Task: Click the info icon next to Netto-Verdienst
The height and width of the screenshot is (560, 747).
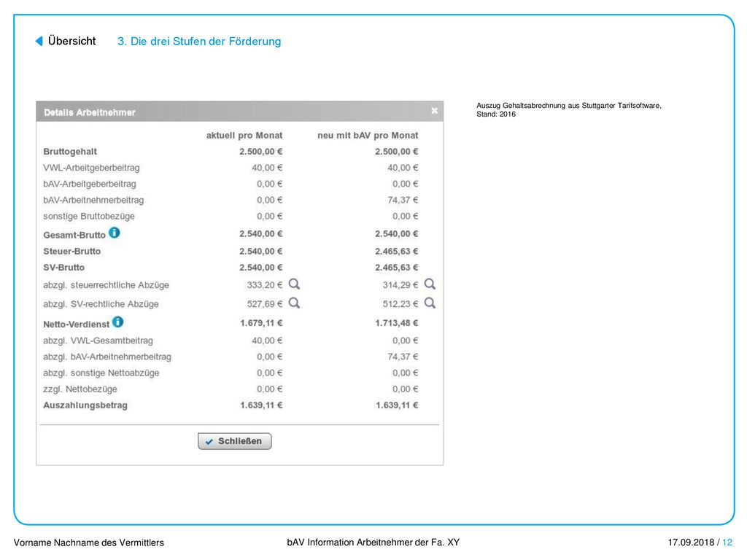Action: [117, 322]
